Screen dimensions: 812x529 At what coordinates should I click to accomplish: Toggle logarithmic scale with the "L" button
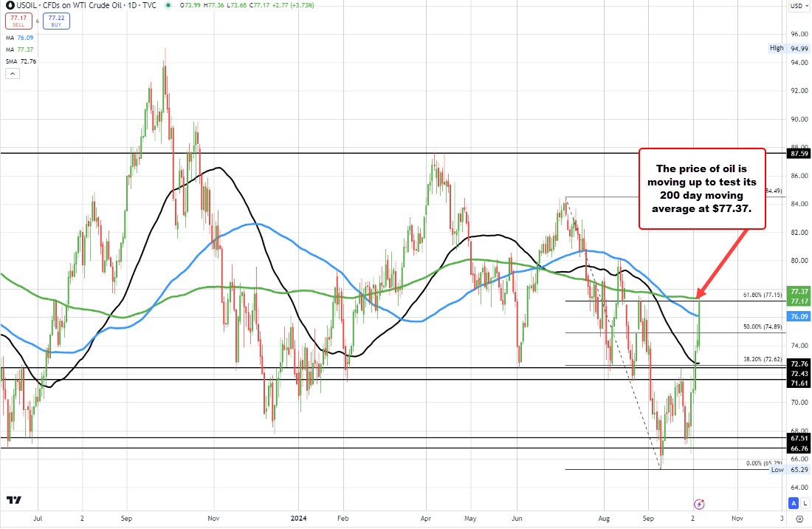tap(806, 503)
